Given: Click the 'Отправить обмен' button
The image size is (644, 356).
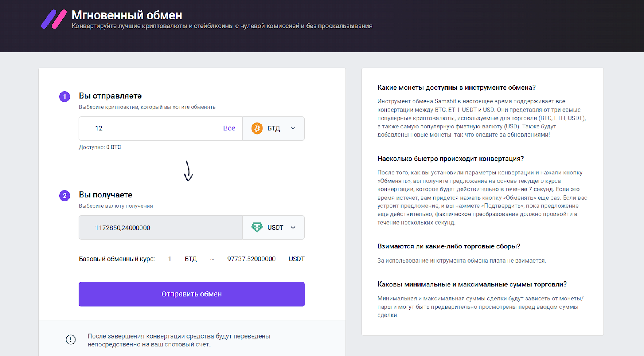Looking at the screenshot, I should [x=192, y=294].
